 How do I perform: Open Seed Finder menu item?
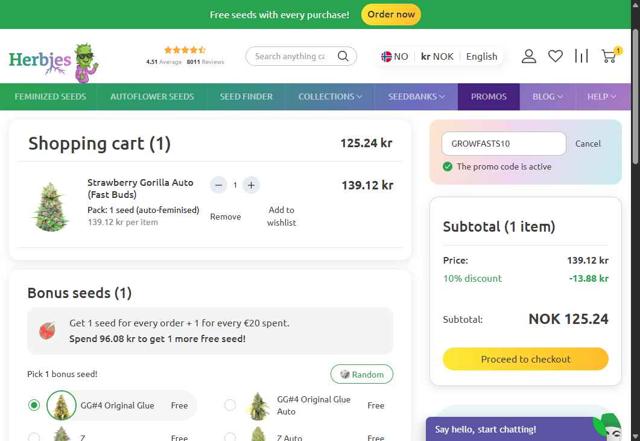tap(246, 97)
